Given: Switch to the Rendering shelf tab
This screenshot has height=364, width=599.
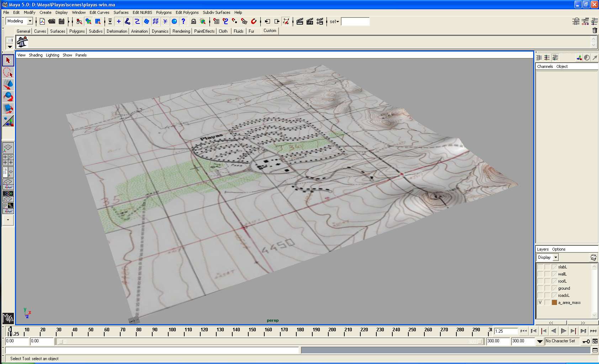Looking at the screenshot, I should (181, 31).
